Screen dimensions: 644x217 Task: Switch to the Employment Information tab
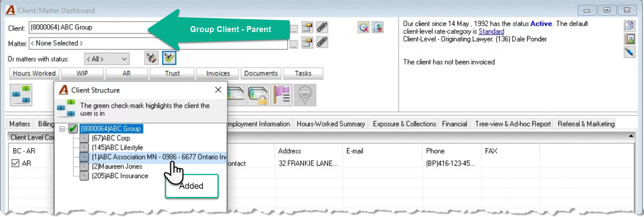259,124
